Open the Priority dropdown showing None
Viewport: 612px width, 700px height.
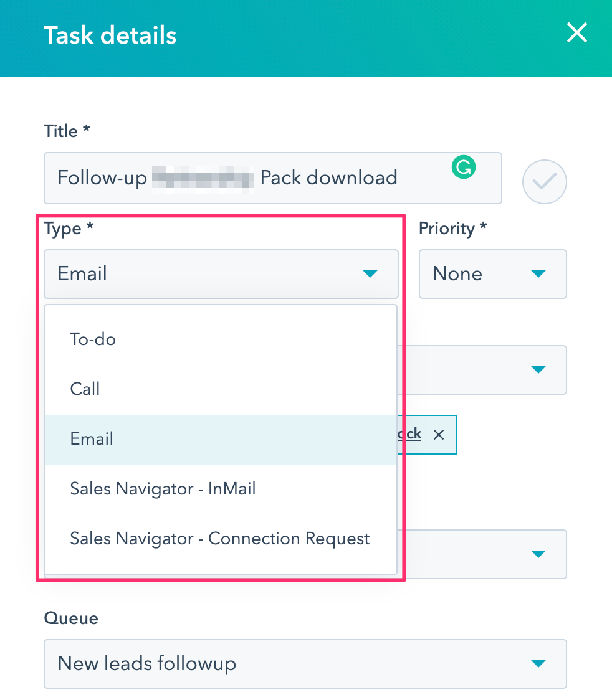(492, 274)
